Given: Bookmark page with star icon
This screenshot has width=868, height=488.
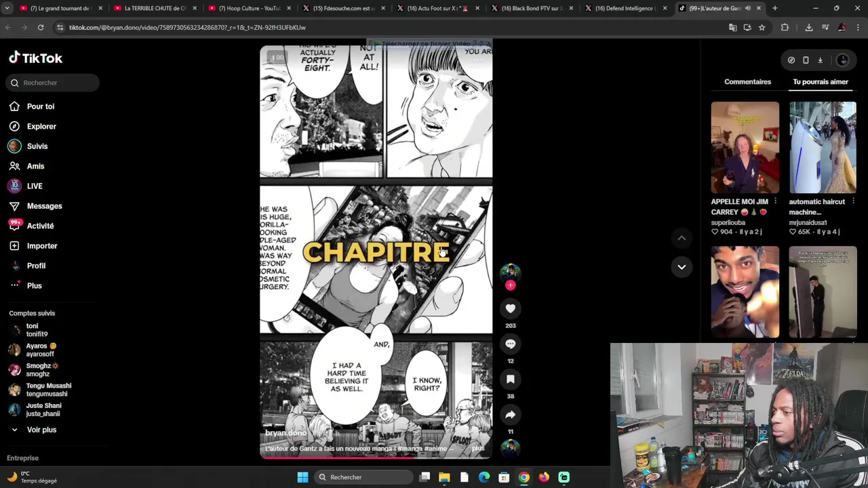Looking at the screenshot, I should [x=762, y=27].
